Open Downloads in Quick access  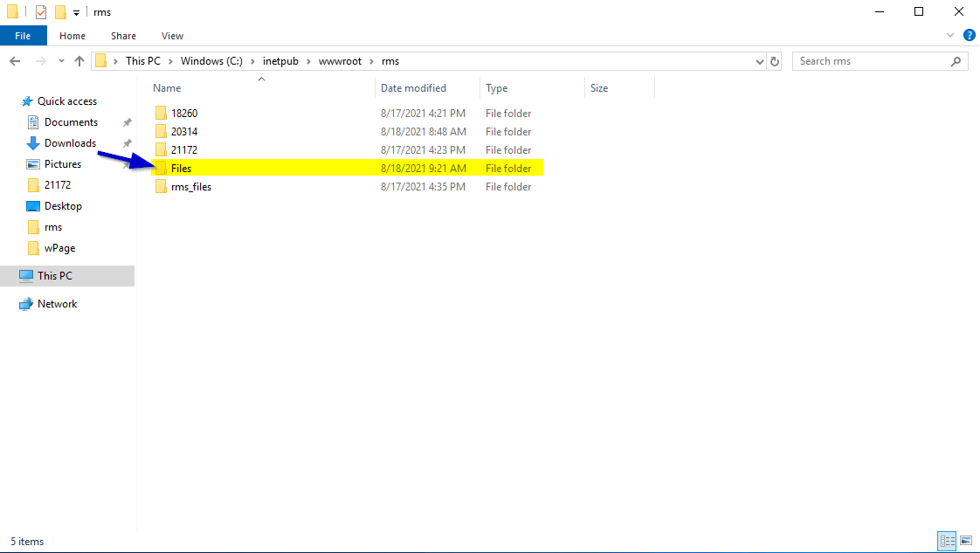(70, 143)
